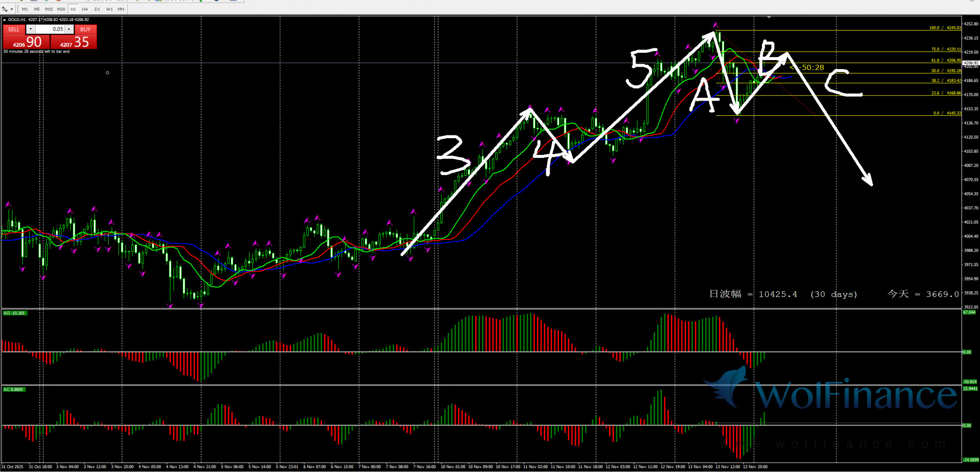The image size is (980, 472).
Task: Toggle the active H1 timeframe button
Action: [x=73, y=9]
